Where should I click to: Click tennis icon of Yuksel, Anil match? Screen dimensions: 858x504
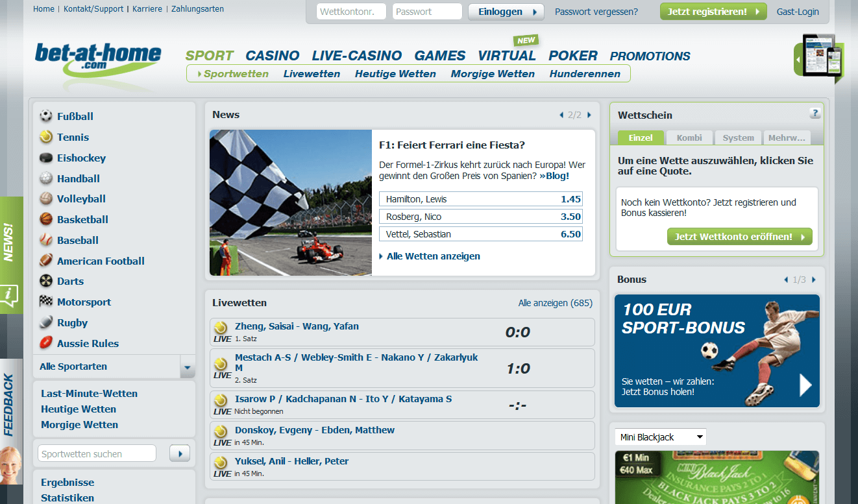tap(221, 462)
